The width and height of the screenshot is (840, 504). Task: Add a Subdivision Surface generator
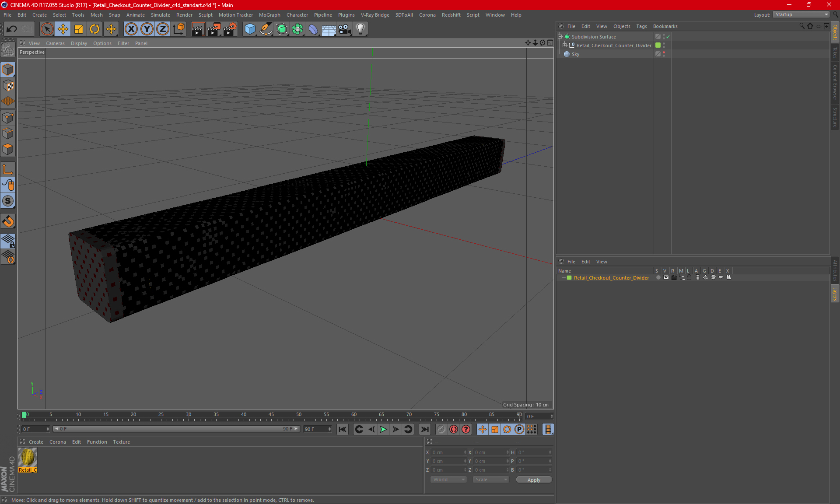[282, 29]
